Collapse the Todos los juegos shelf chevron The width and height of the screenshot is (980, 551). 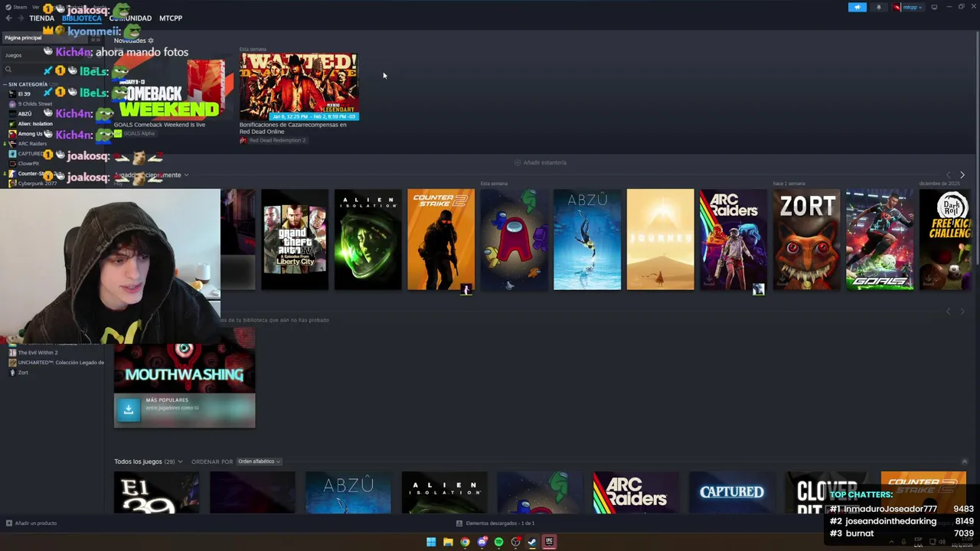pyautogui.click(x=965, y=461)
